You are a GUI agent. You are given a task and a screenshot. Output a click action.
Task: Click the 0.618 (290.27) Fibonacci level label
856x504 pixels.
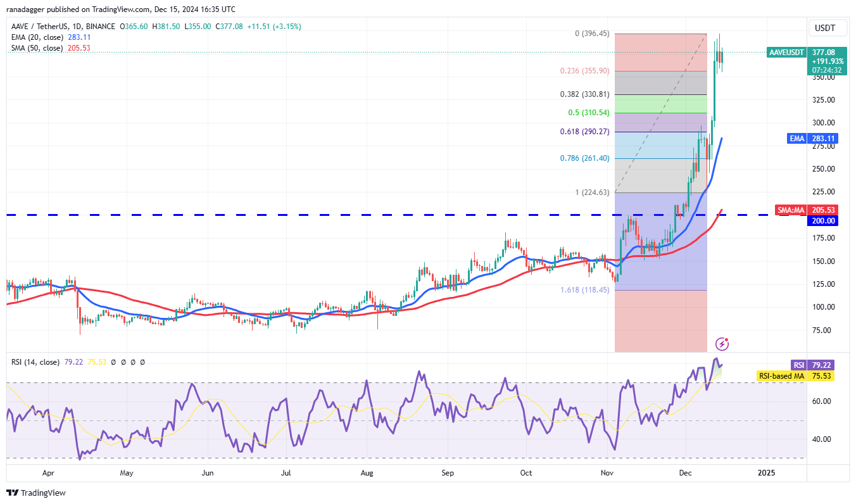[x=583, y=132]
